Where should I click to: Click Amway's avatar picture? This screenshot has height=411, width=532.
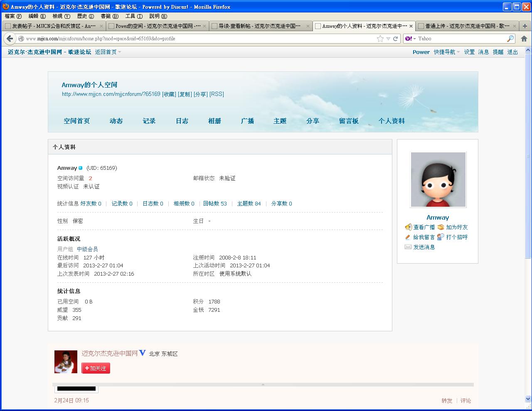click(x=438, y=179)
